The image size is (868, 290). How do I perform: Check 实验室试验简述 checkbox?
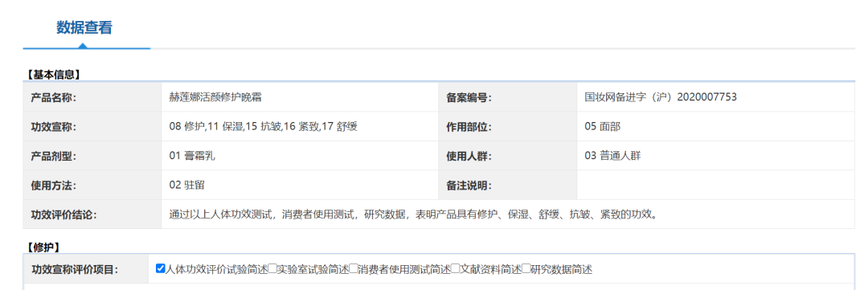[x=272, y=269]
